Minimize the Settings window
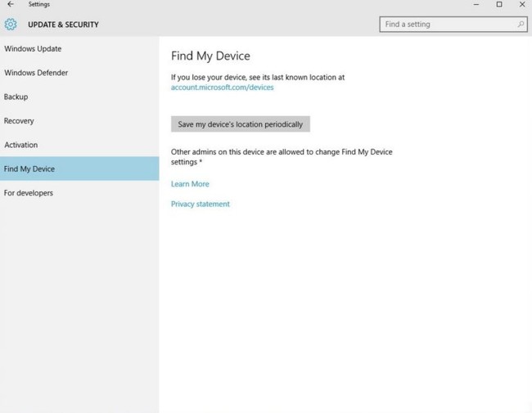Viewport: 532px width, 413px height. [x=476, y=4]
